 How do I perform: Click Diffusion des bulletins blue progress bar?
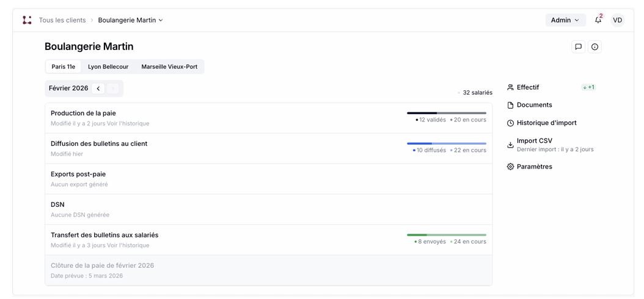point(447,143)
